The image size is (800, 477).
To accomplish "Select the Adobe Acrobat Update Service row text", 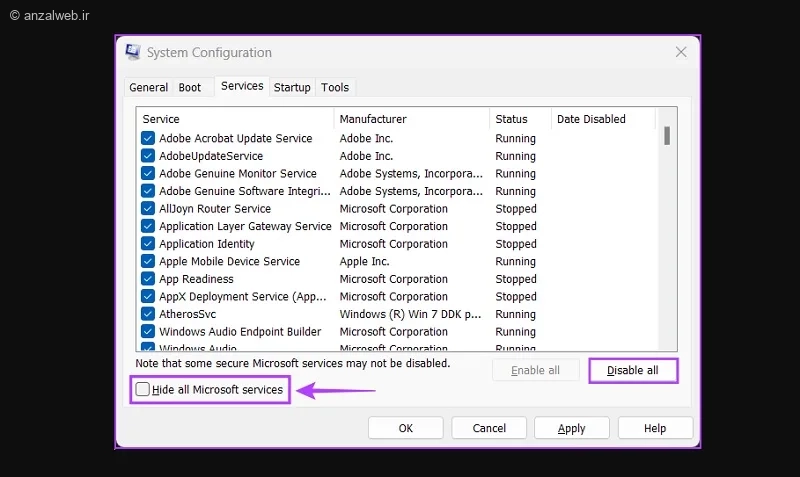I will coord(235,138).
